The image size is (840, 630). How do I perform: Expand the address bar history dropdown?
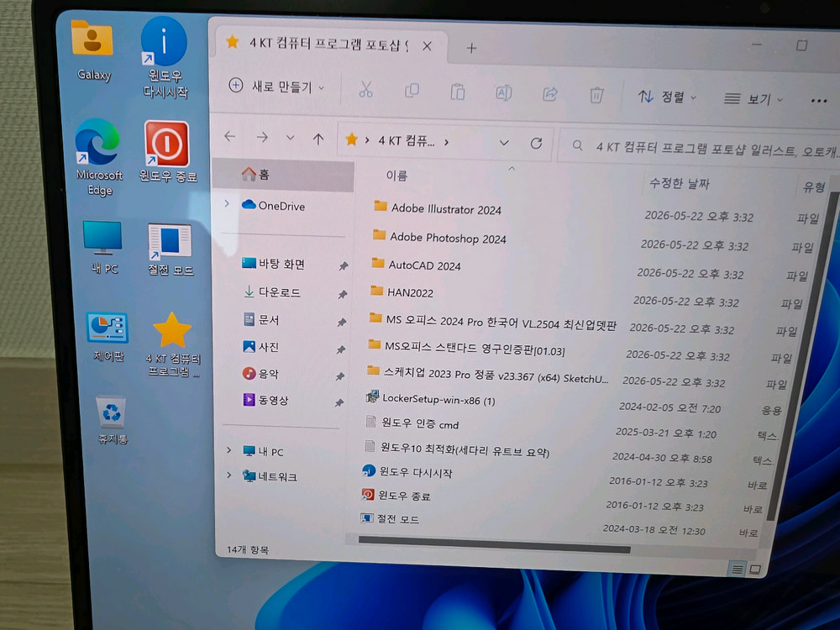(x=503, y=143)
